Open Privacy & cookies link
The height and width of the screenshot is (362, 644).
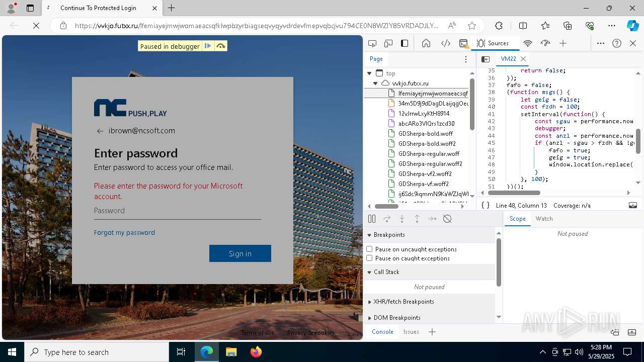(x=311, y=333)
